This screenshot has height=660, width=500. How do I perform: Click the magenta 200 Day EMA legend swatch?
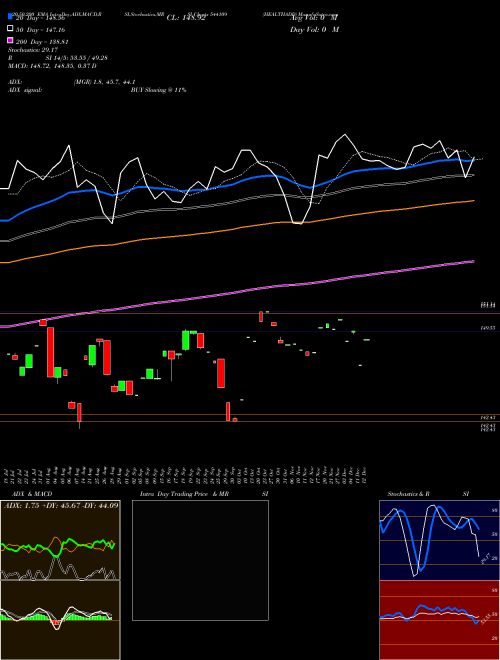10,40
